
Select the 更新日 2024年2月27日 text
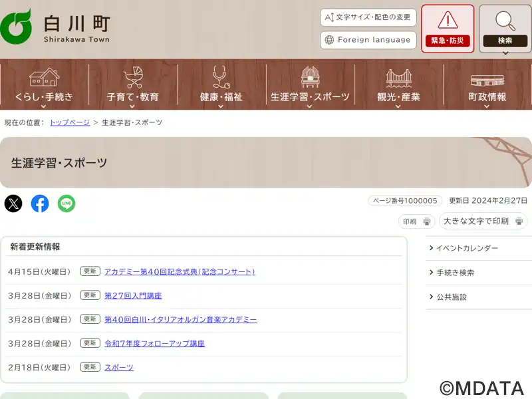coord(488,201)
